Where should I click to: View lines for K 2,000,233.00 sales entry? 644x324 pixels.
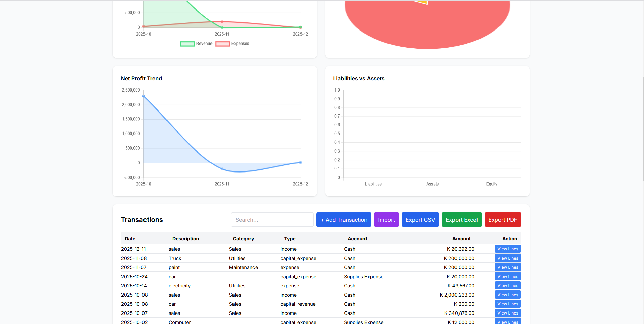[508, 295]
